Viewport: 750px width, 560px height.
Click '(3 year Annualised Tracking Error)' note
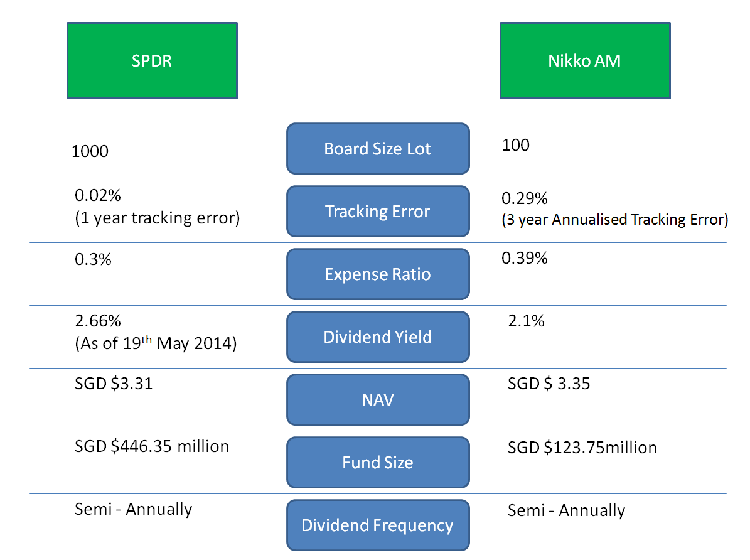pyautogui.click(x=614, y=220)
